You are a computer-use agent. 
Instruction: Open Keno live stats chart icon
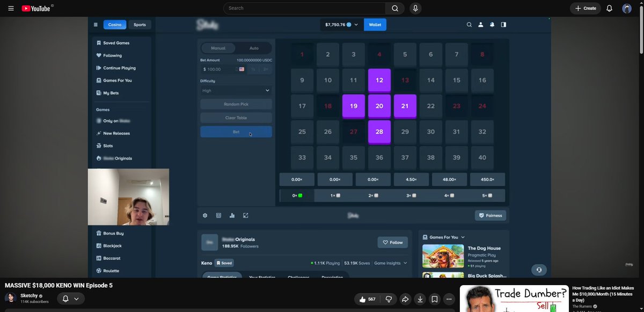point(232,215)
